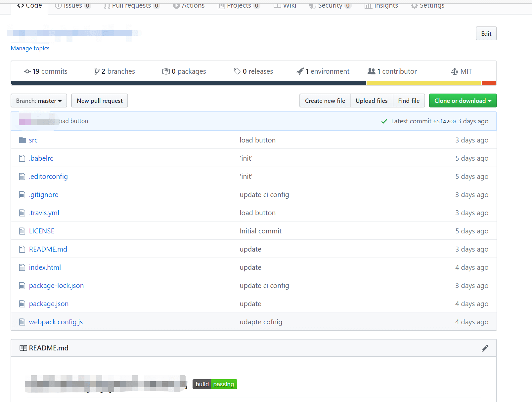
Task: Click the file icon beside README.md in the file list
Action: (22, 249)
